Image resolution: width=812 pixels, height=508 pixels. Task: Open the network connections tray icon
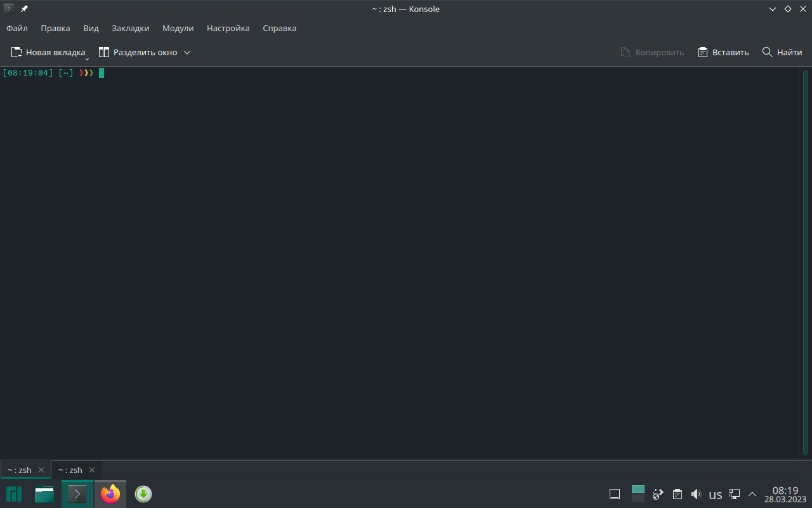tap(735, 494)
